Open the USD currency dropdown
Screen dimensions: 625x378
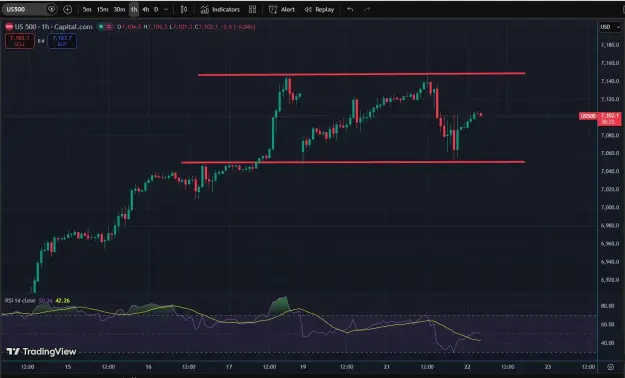[610, 27]
